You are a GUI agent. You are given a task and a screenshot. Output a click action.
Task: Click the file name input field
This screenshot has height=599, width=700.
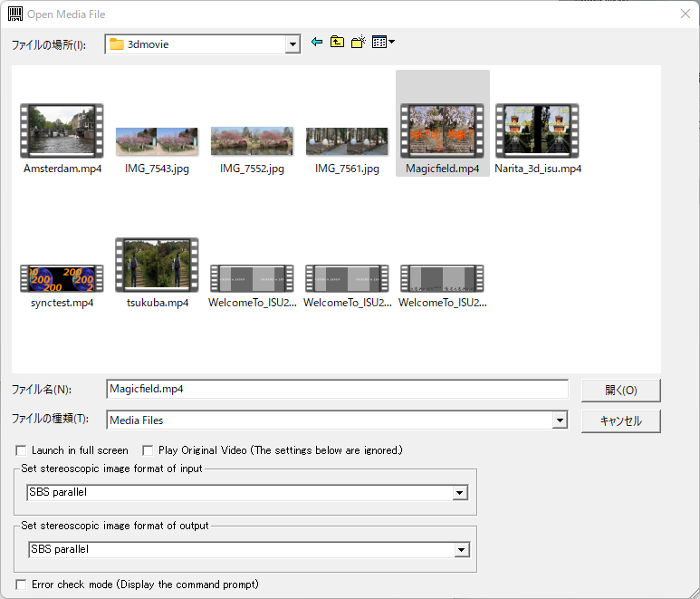click(x=338, y=389)
